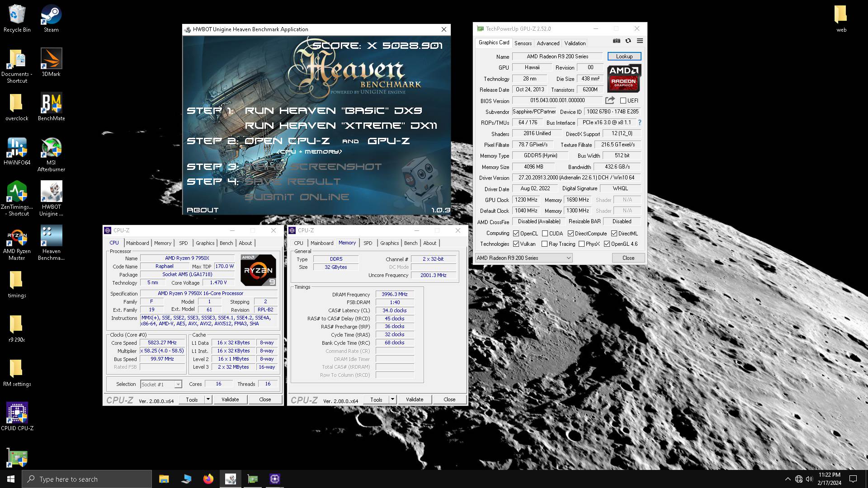868x488 pixels.
Task: Toggle the DirectML checkbox
Action: tap(614, 234)
